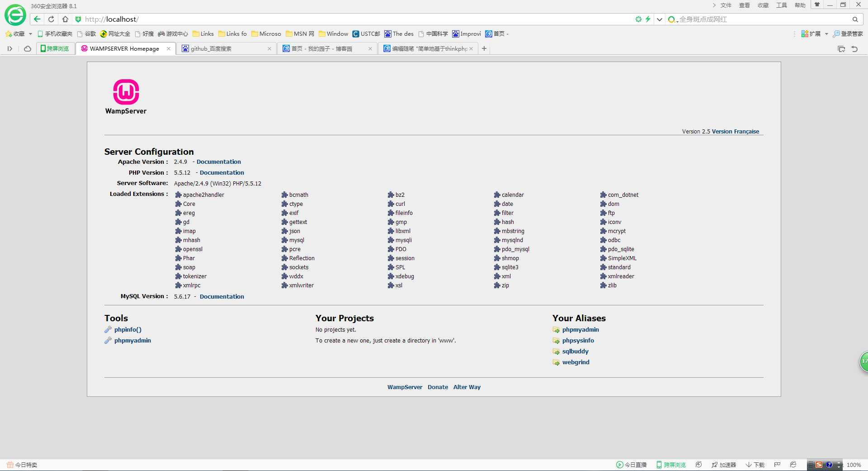
Task: Expand the 收藏 favorites dropdown arrow
Action: [30, 34]
